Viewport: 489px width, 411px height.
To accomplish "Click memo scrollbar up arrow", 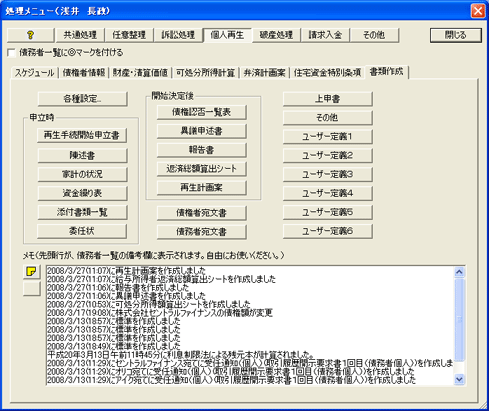I will pos(459,272).
